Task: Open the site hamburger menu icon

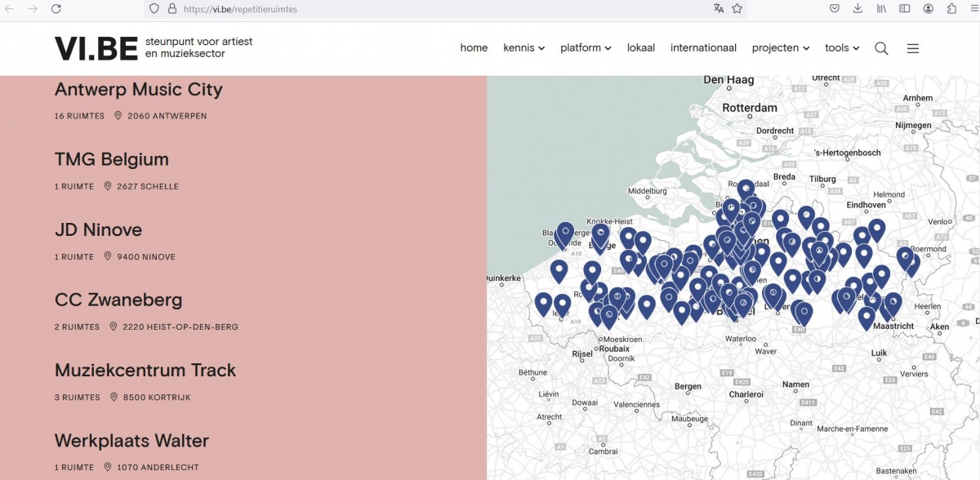Action: coord(913,48)
